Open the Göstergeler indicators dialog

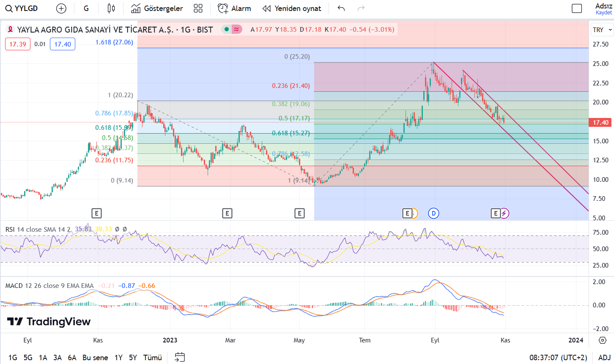pos(157,8)
